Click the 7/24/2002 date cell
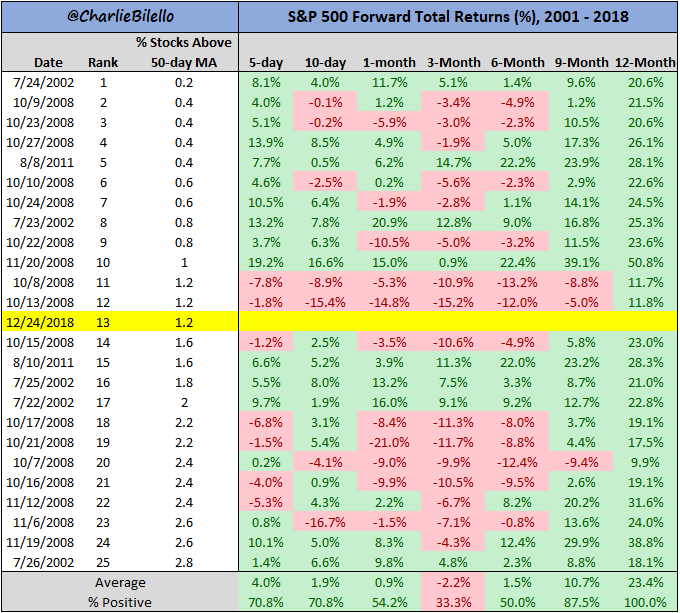The width and height of the screenshot is (680, 613). pyautogui.click(x=43, y=82)
